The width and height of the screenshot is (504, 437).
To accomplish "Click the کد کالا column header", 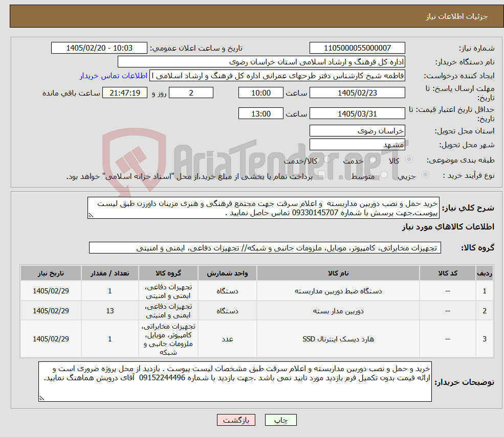I will pos(448,273).
